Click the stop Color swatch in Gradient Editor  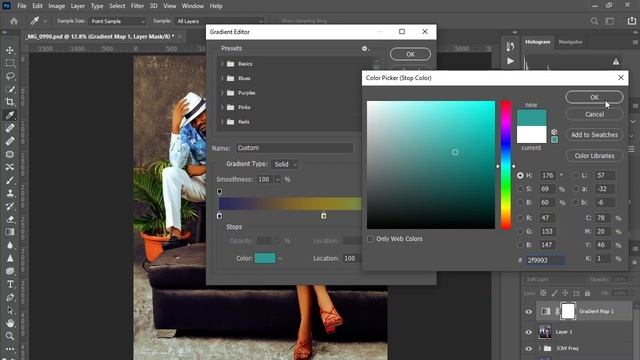tap(265, 258)
